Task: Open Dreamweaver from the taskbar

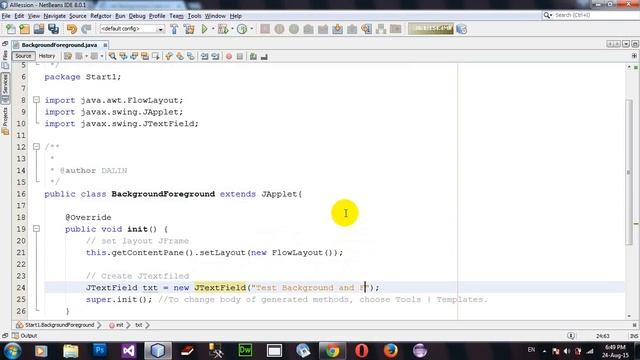Action: 245,351
